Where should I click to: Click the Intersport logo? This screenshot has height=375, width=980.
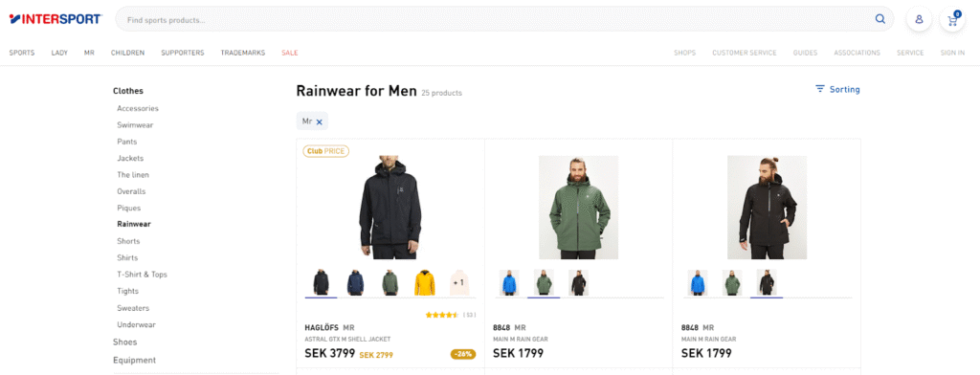(x=56, y=19)
